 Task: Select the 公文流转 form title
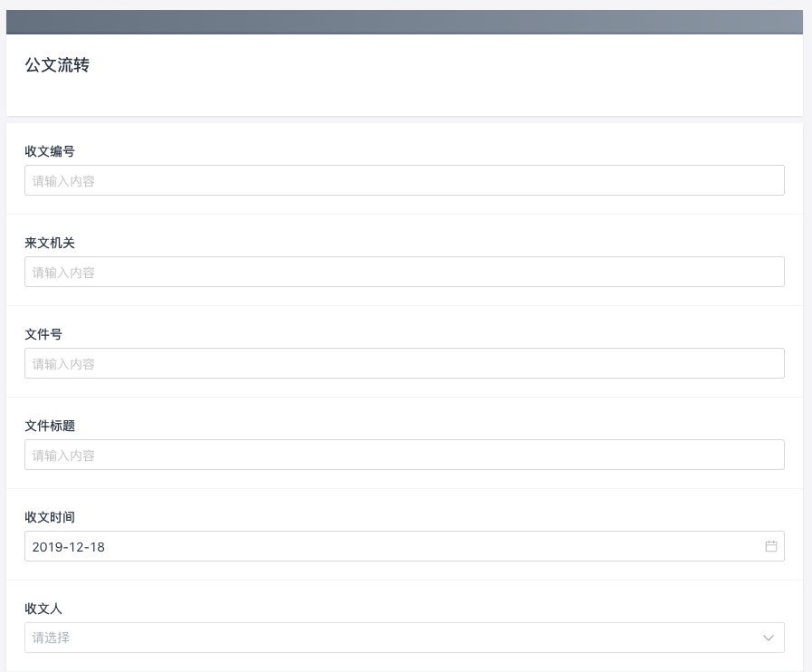coord(57,65)
